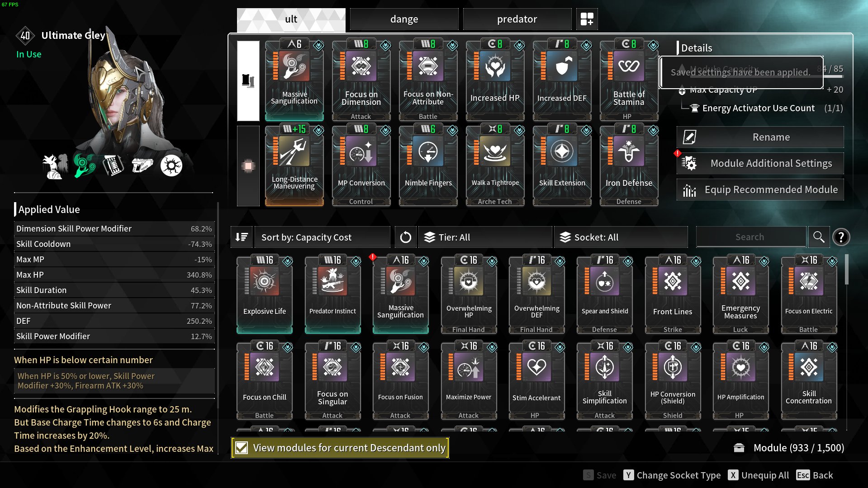Click the third skill icon with card
The image size is (868, 488).
[113, 166]
